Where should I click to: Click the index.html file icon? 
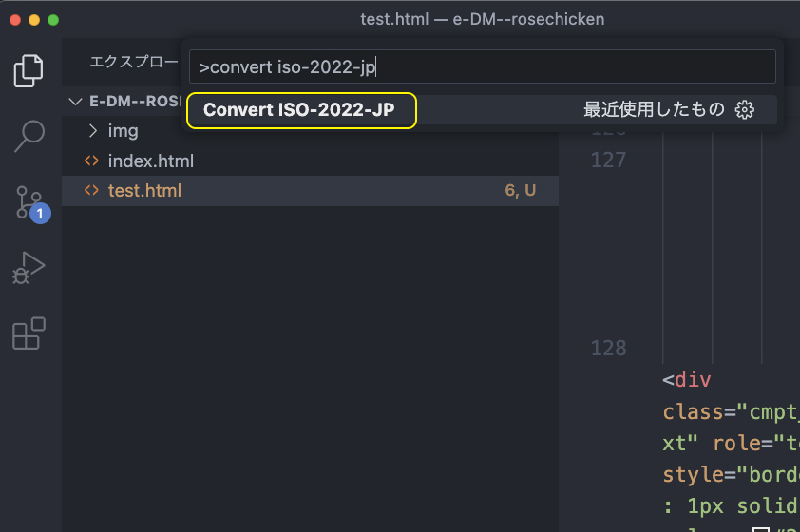[x=91, y=161]
